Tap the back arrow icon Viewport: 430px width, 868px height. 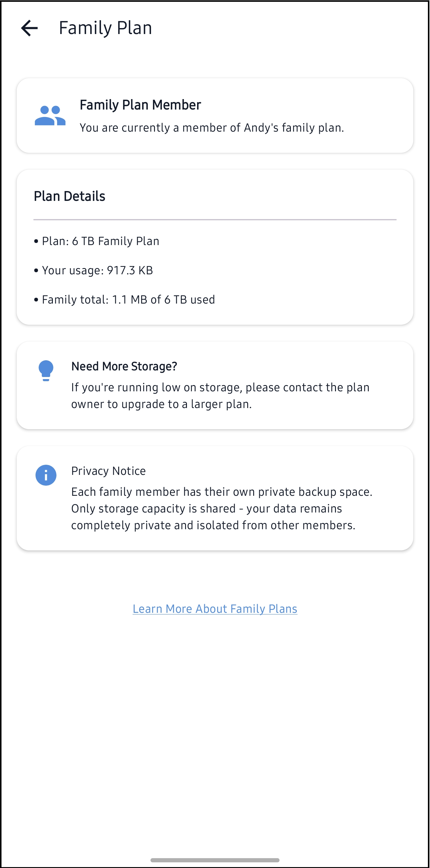tap(29, 28)
